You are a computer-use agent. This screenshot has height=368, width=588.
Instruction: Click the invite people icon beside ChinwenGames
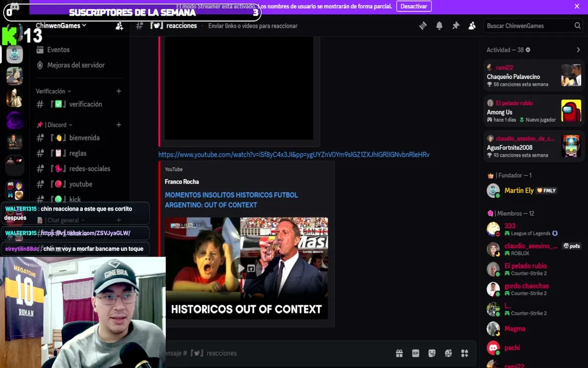tap(119, 26)
